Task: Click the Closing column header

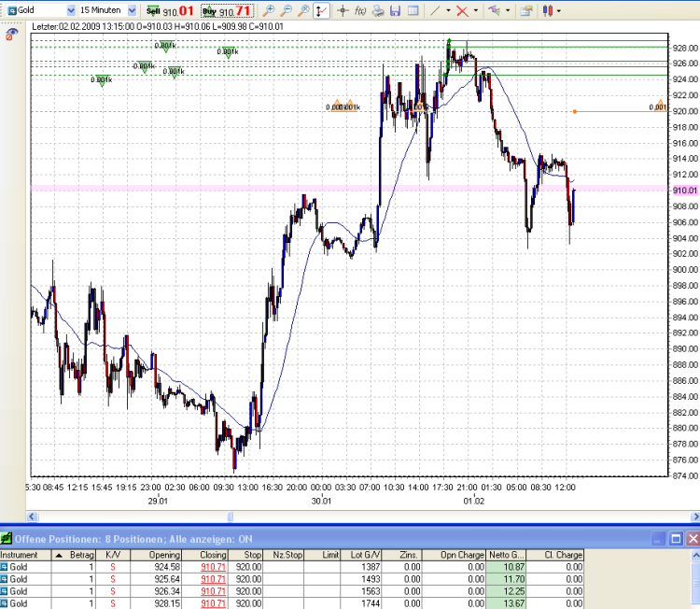Action: (x=204, y=555)
